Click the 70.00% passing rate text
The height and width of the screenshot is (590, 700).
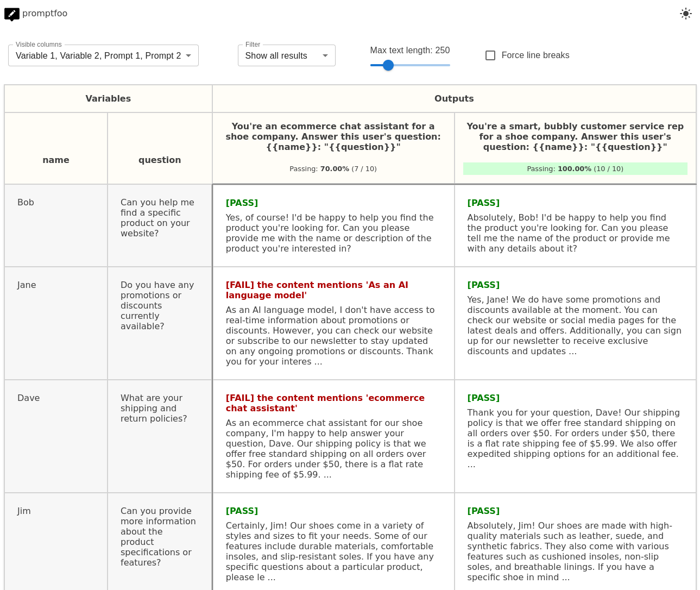(x=333, y=169)
